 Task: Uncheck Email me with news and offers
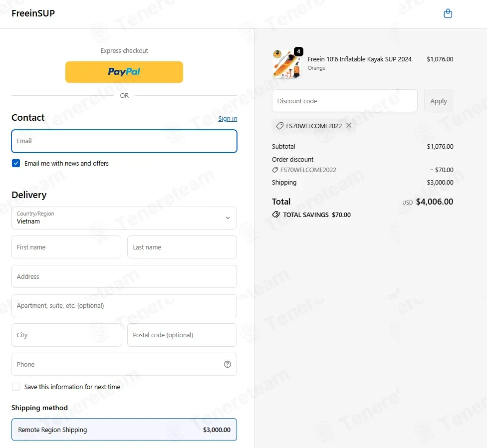point(16,163)
